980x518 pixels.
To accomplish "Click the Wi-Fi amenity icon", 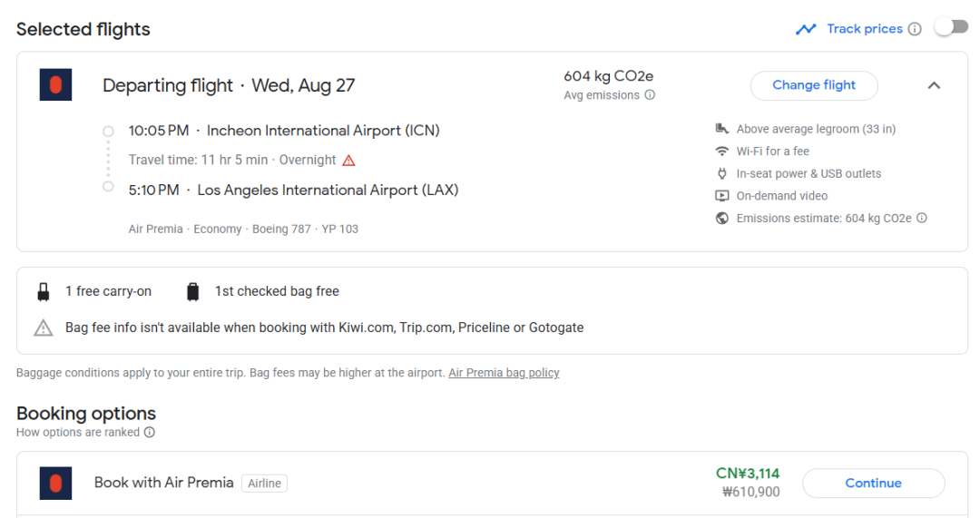I will (x=722, y=151).
